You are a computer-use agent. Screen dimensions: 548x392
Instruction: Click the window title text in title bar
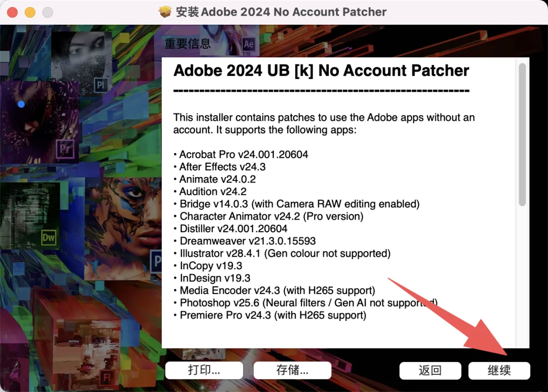[281, 12]
